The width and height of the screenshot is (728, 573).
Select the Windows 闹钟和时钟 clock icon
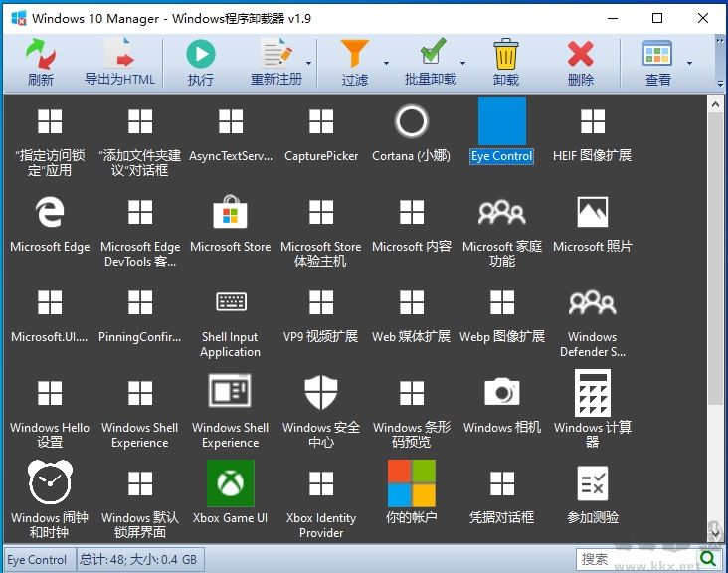(50, 482)
